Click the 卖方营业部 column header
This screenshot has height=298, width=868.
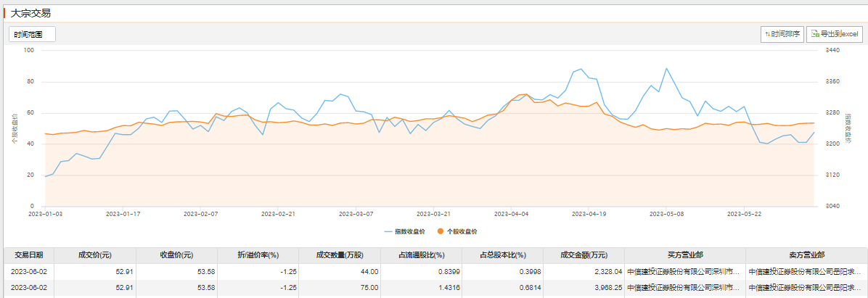coord(806,255)
